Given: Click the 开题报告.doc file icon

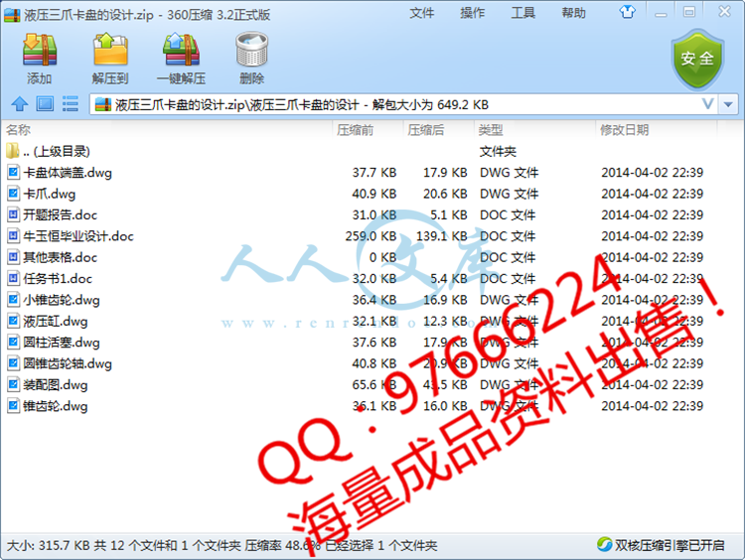Looking at the screenshot, I should click(13, 214).
